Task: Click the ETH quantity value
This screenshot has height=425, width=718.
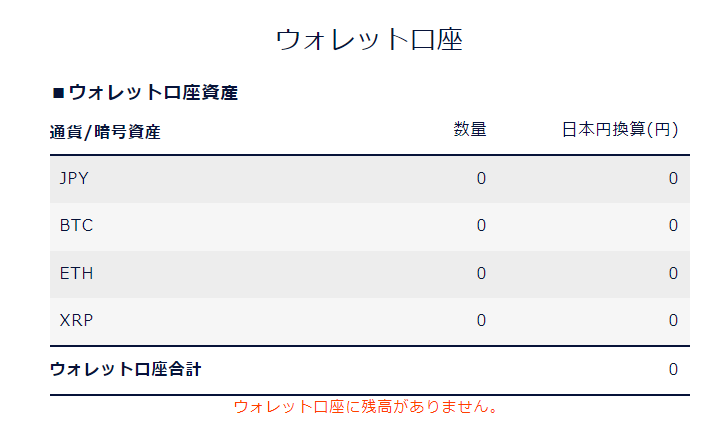Action: [x=481, y=273]
